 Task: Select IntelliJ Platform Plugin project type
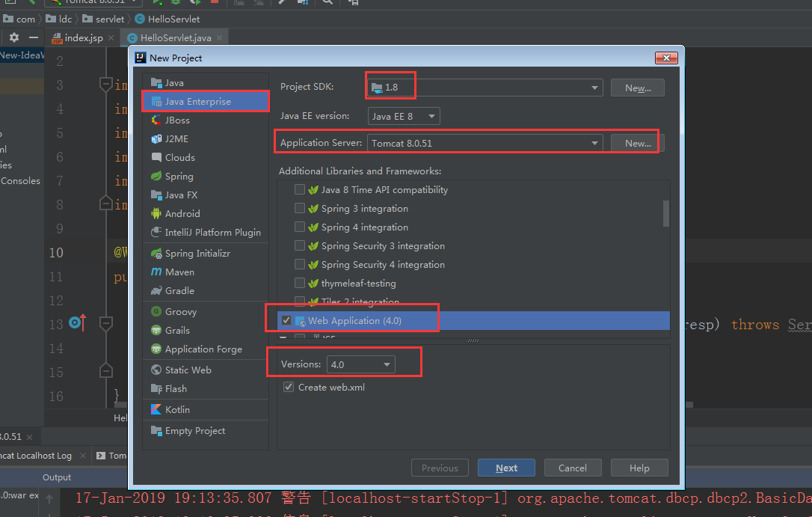(x=206, y=232)
